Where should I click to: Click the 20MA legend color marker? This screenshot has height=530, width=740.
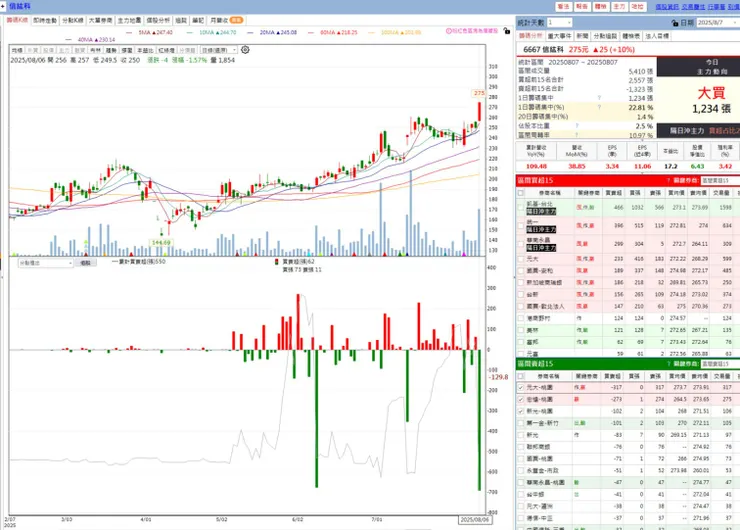click(250, 33)
